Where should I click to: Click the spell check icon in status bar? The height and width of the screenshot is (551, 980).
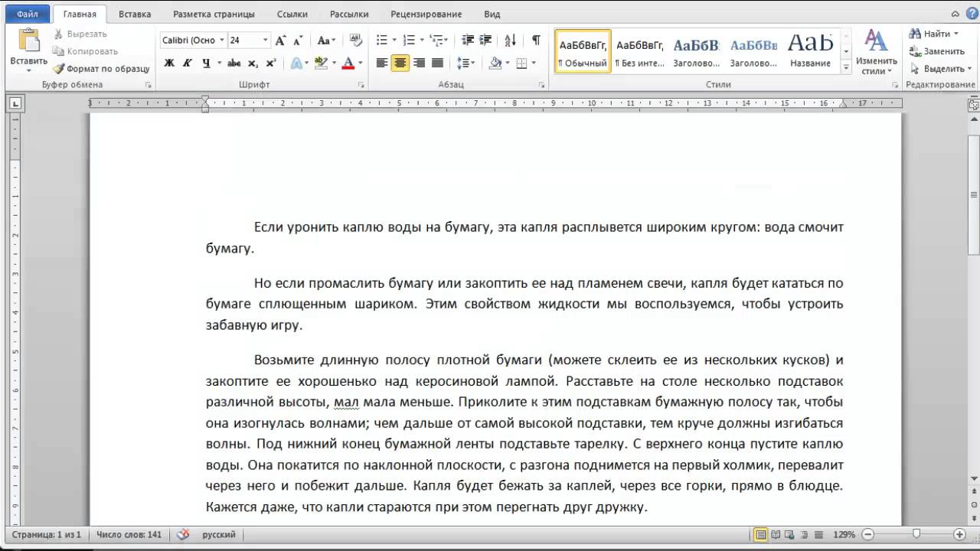click(x=182, y=534)
